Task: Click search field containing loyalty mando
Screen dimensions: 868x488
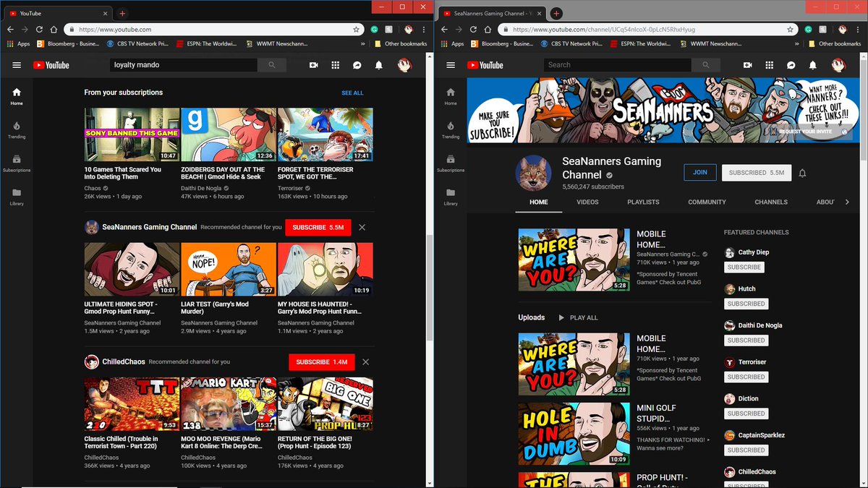Action: coord(184,65)
